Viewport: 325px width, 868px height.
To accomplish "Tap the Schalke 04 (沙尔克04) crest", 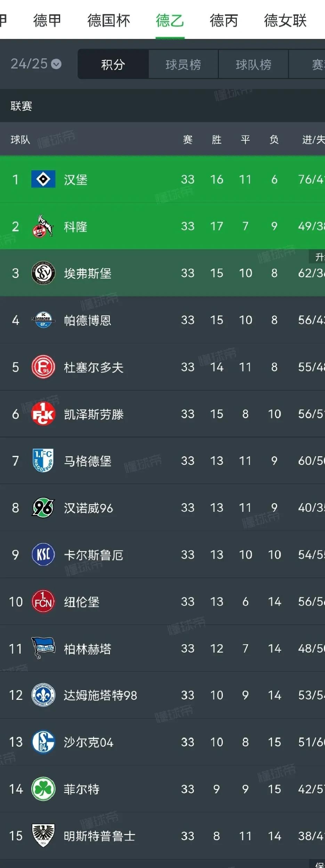I will (43, 742).
